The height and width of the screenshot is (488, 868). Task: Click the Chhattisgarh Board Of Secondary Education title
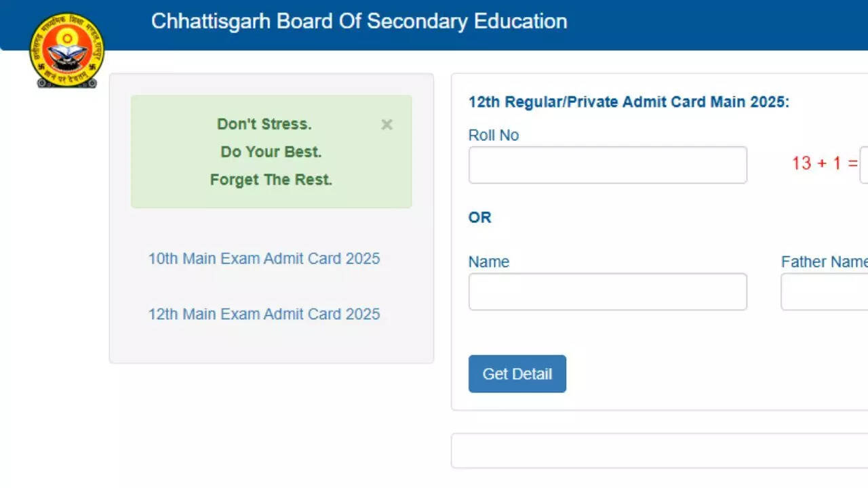tap(359, 21)
